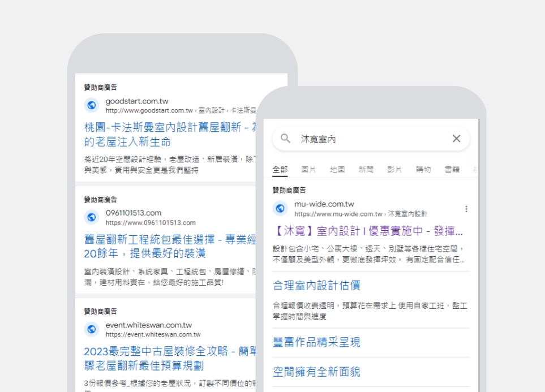Click the event.whiteswan.com.tw site name
The height and width of the screenshot is (392, 545).
pos(149,325)
